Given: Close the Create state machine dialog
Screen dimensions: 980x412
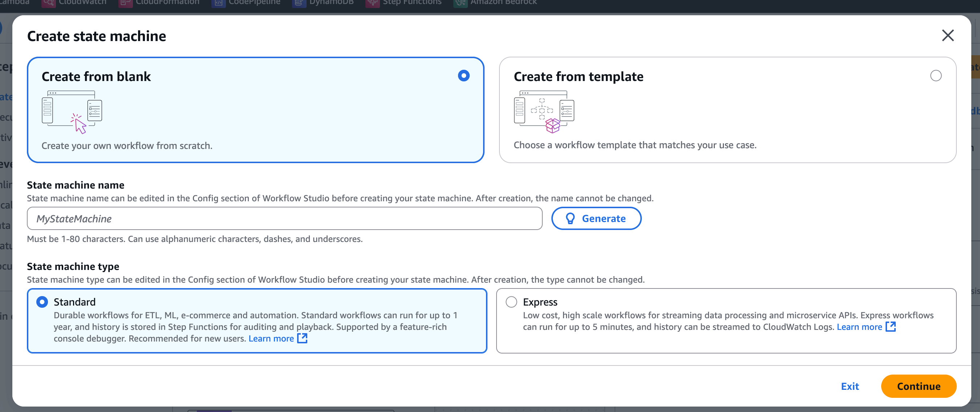Looking at the screenshot, I should tap(947, 35).
